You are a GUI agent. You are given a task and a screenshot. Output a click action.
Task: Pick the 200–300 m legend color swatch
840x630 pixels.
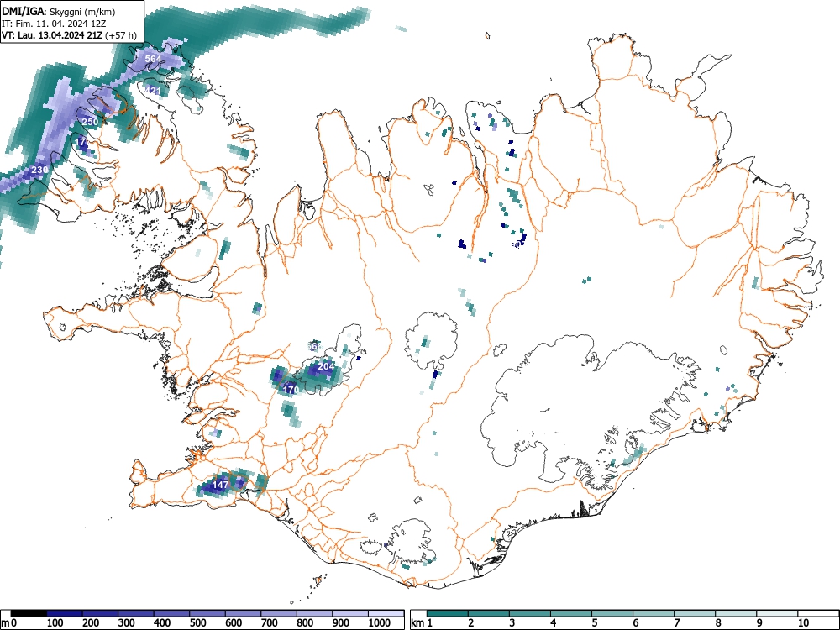click(101, 613)
